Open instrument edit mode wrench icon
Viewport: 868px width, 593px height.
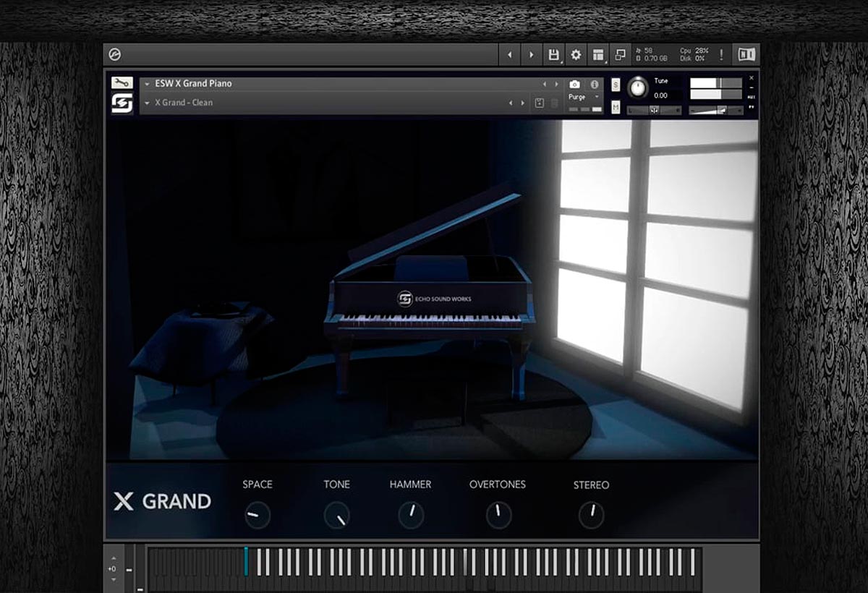122,83
